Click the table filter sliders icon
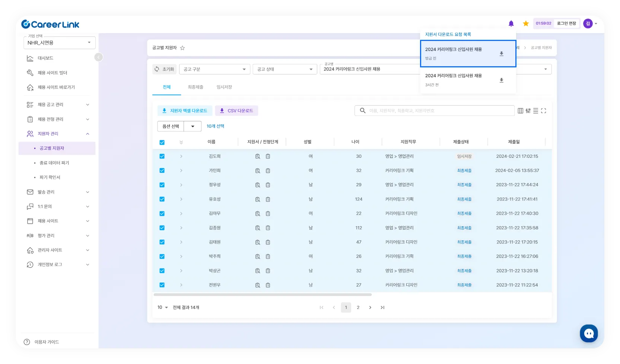Image resolution: width=620 pixels, height=364 pixels. click(528, 111)
